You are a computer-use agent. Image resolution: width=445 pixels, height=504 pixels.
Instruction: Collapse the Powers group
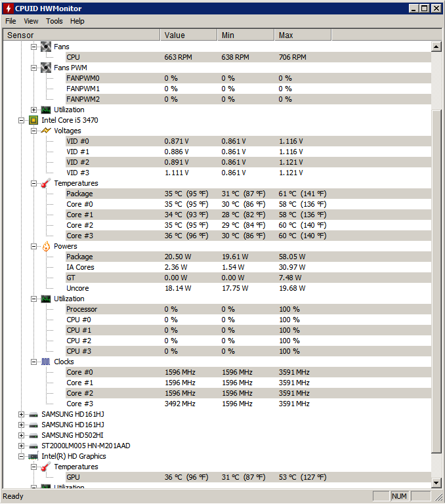coord(33,247)
